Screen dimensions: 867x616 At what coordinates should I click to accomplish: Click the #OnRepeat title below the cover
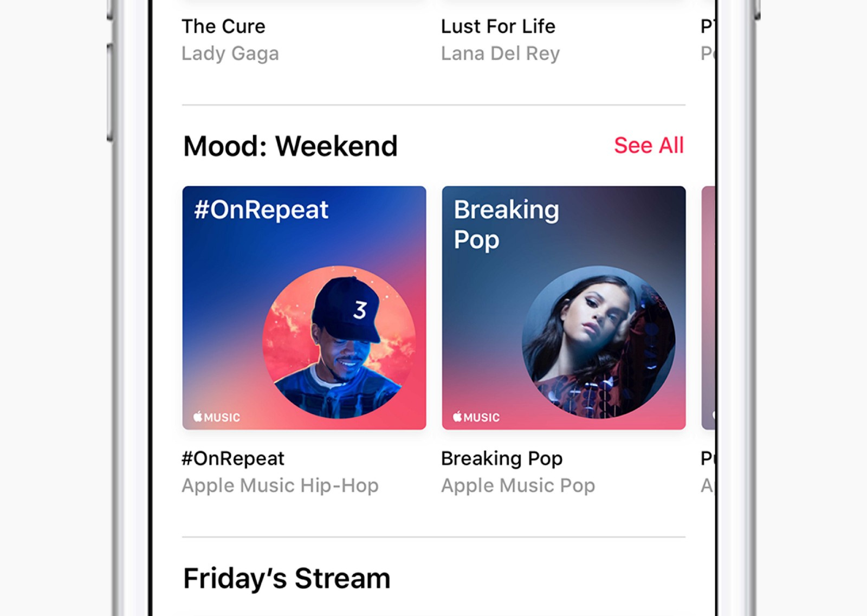click(x=233, y=459)
